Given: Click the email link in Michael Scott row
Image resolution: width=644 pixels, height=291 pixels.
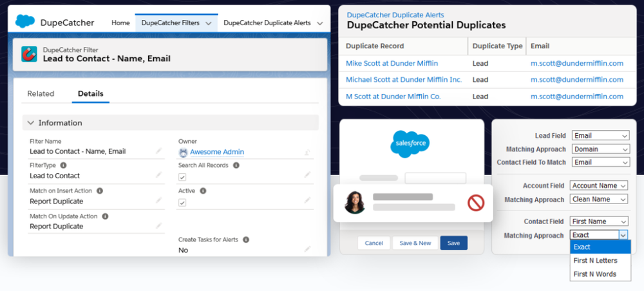Looking at the screenshot, I should tap(576, 80).
